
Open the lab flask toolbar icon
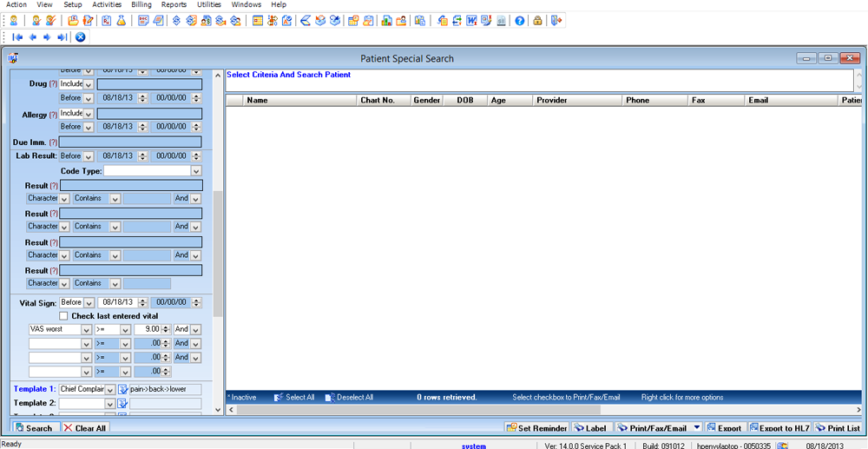122,21
